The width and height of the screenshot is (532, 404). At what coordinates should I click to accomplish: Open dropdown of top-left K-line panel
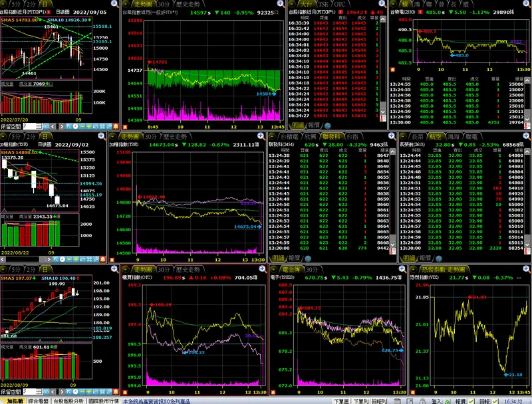click(3, 4)
